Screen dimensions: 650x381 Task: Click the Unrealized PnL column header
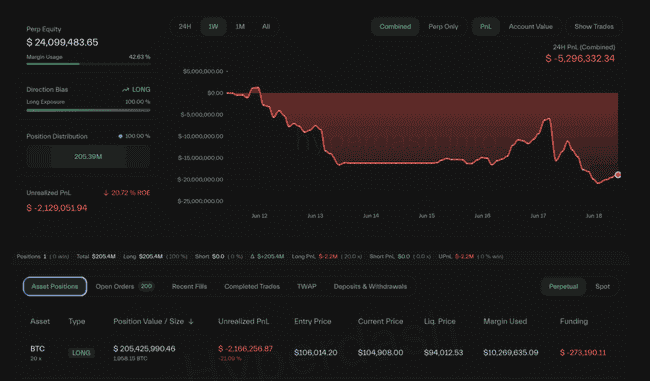[244, 321]
